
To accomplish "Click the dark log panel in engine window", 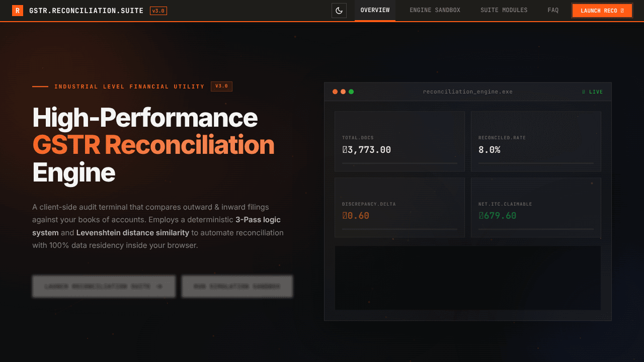I will click(x=468, y=278).
